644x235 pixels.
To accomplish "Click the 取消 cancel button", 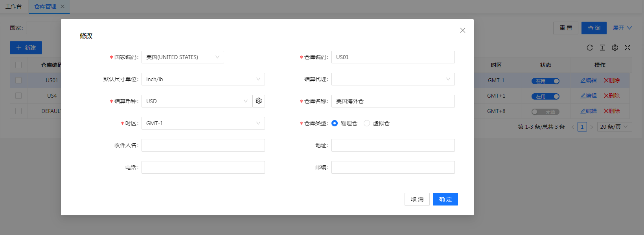I will coord(417,199).
